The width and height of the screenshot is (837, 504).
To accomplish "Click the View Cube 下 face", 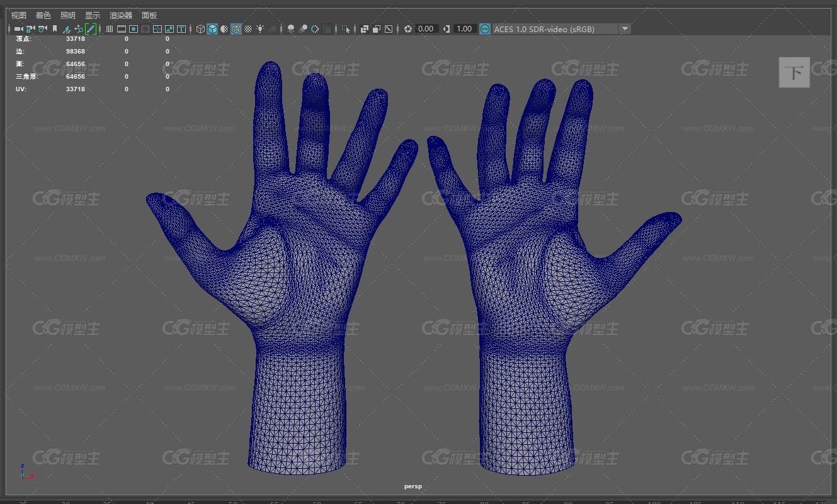I will click(794, 72).
